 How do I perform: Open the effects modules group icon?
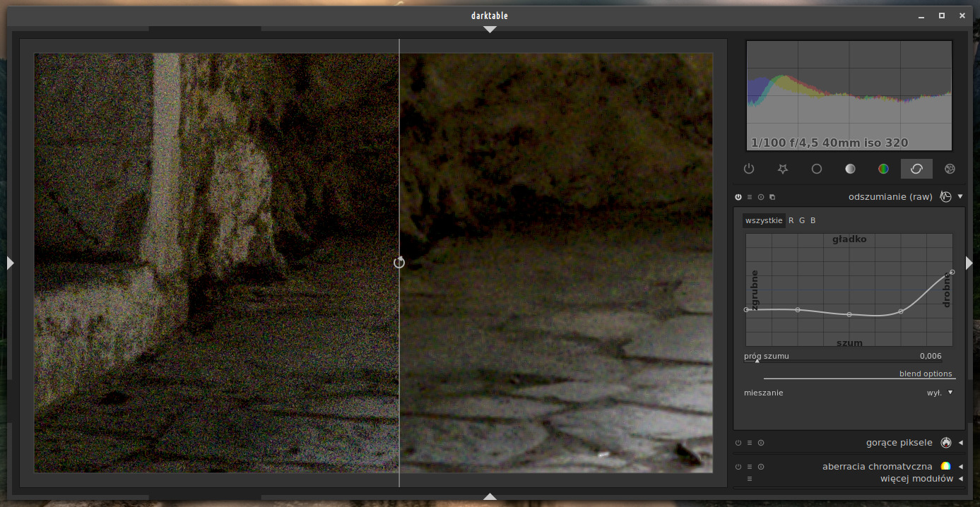pyautogui.click(x=950, y=169)
